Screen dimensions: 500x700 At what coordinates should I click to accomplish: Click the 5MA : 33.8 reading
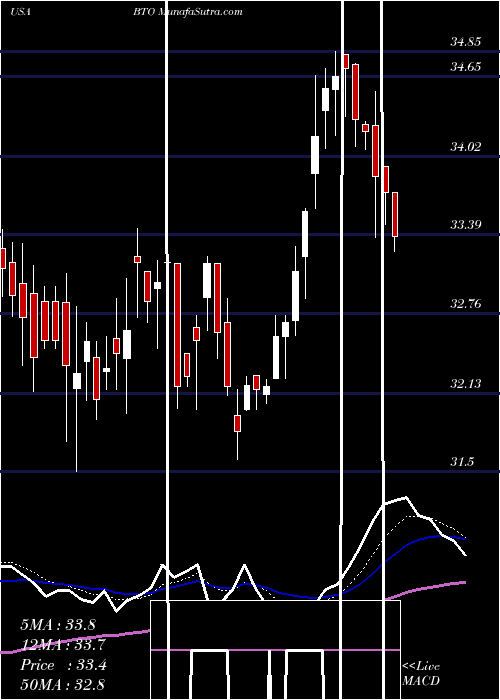point(58,625)
